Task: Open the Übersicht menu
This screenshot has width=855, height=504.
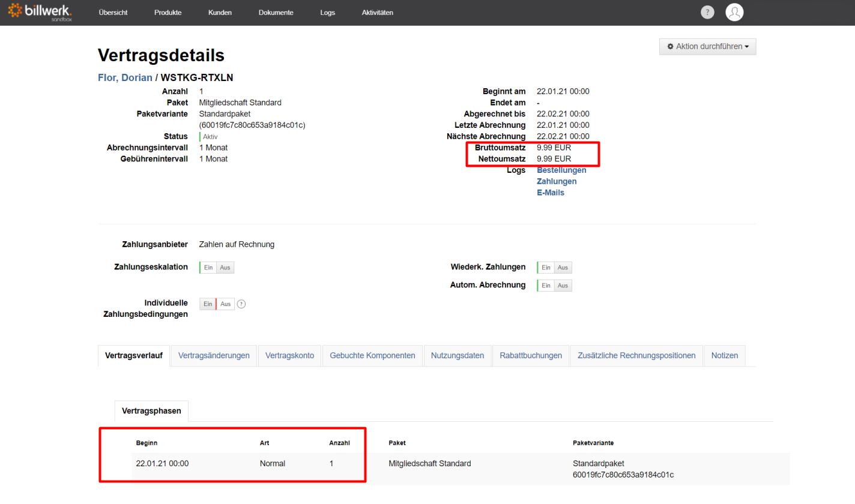Action: [113, 13]
